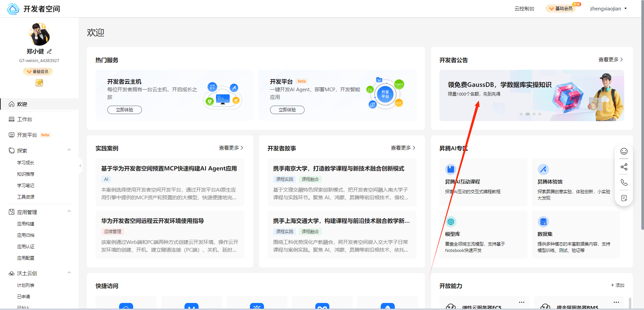
Task: Click the 昇腾AI互动课程 icon
Action: pyautogui.click(x=451, y=169)
